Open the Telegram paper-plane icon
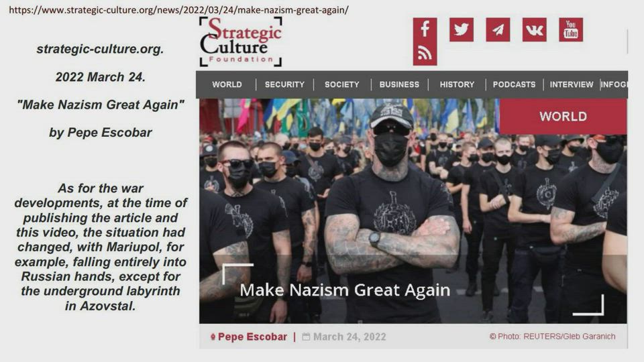 coord(498,29)
